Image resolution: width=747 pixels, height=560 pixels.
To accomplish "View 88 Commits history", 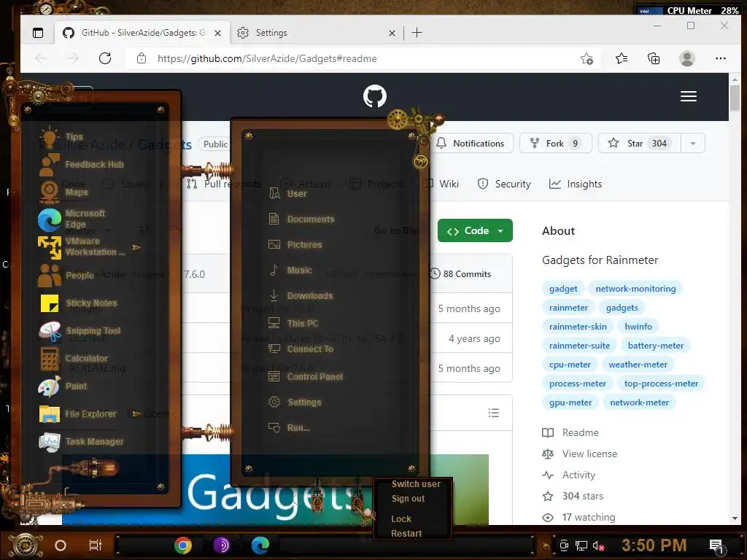I will click(460, 274).
